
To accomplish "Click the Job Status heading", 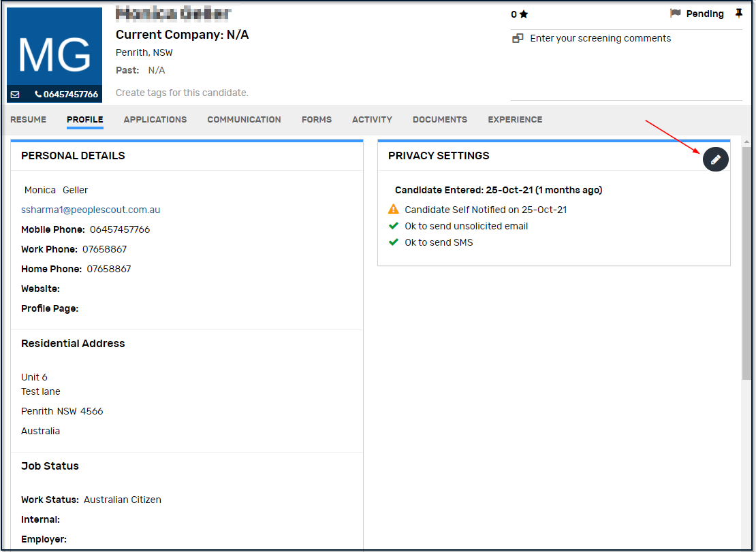I will click(x=50, y=466).
